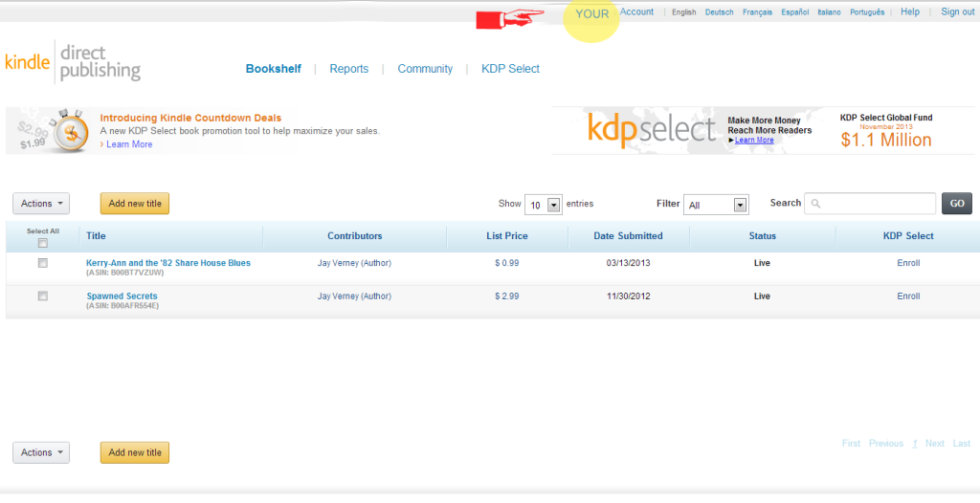Click the date 11/30/2012

click(x=628, y=296)
